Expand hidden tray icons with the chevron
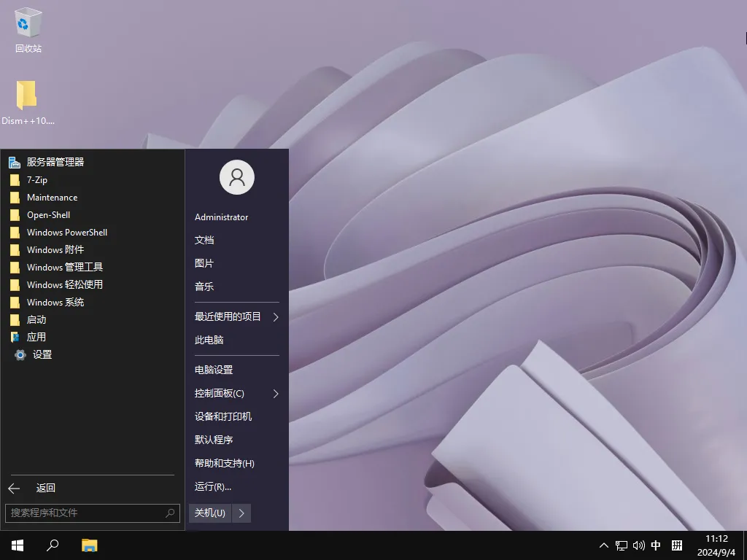Image resolution: width=747 pixels, height=560 pixels. pyautogui.click(x=603, y=545)
